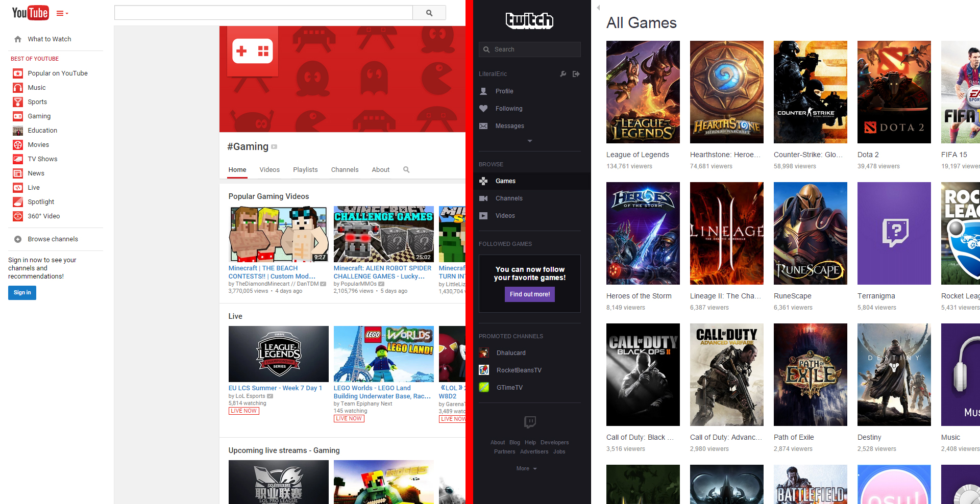Click the What to Watch home icon
The image size is (980, 504).
[x=18, y=39]
